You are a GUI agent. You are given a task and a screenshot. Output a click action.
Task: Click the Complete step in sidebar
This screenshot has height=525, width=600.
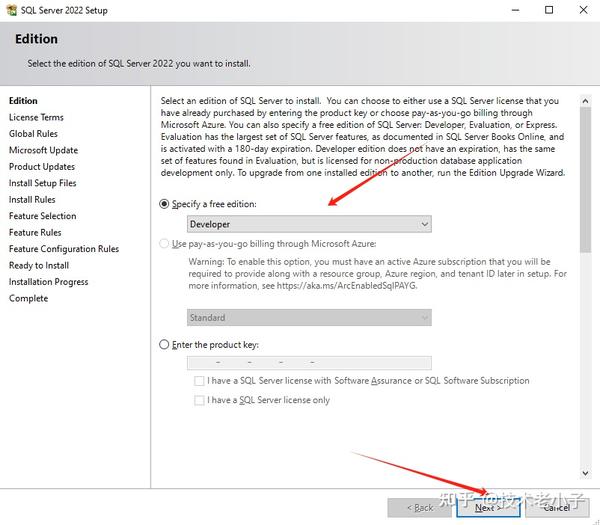point(28,298)
